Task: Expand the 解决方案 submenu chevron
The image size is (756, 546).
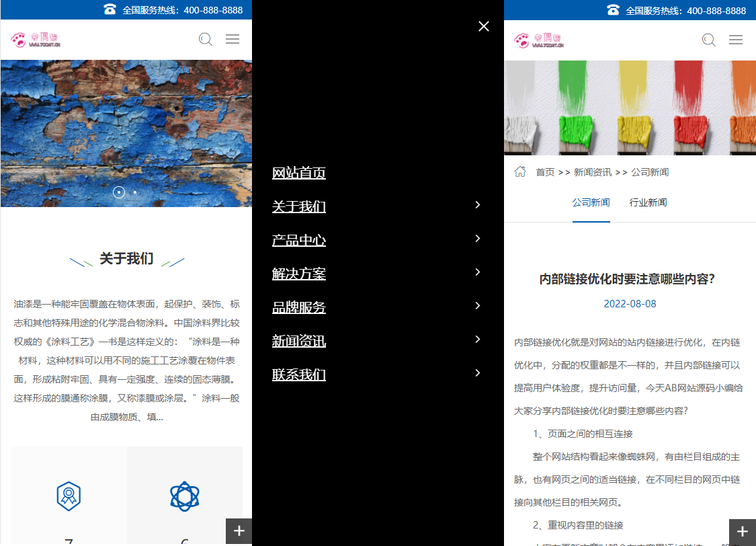Action: pyautogui.click(x=477, y=272)
